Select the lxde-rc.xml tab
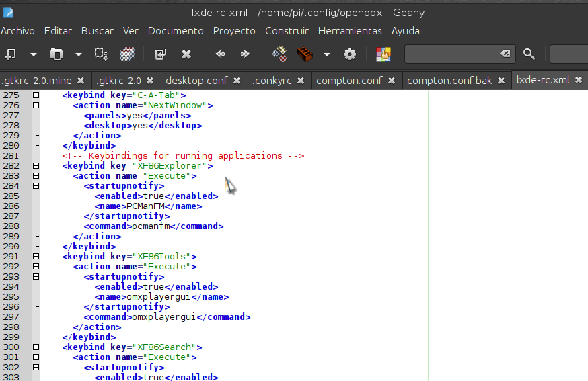The width and height of the screenshot is (588, 381). click(x=543, y=80)
